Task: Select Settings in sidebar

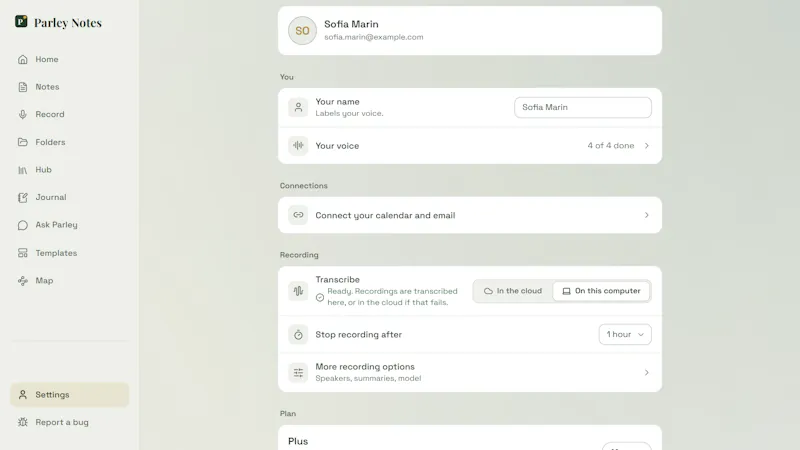Action: coord(69,395)
